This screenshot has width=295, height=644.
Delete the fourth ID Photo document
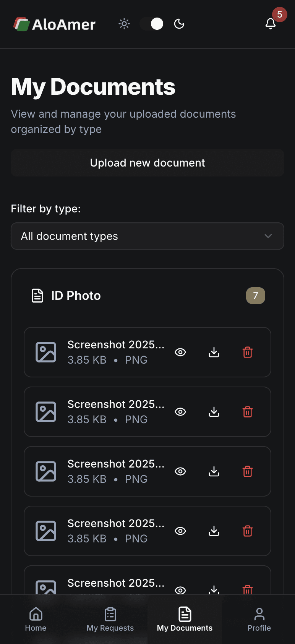pyautogui.click(x=248, y=531)
